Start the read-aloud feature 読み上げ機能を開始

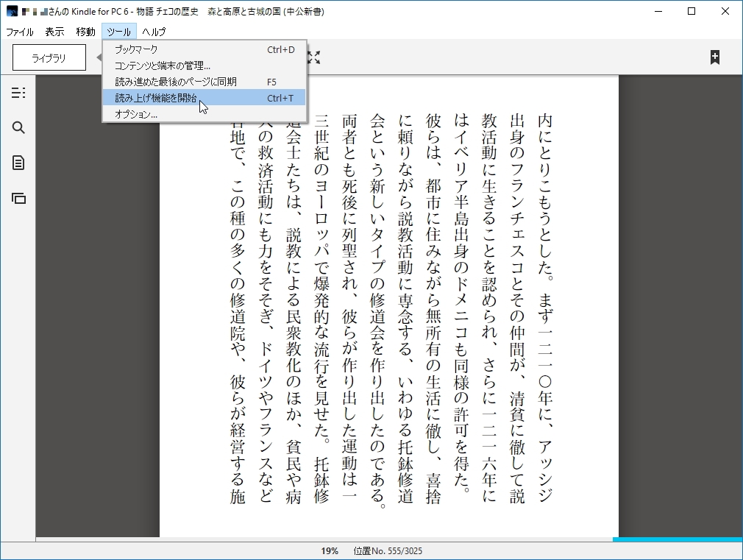coord(154,99)
